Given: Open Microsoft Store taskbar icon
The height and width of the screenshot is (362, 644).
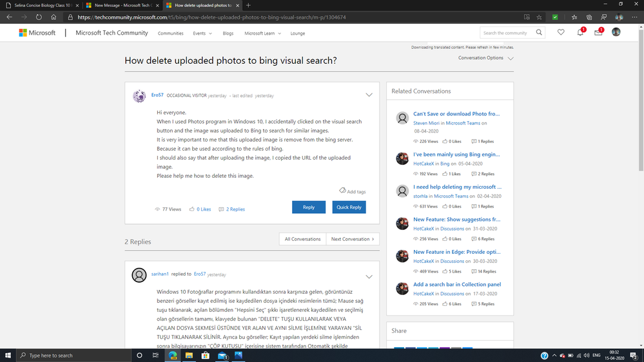Looking at the screenshot, I should [x=206, y=356].
